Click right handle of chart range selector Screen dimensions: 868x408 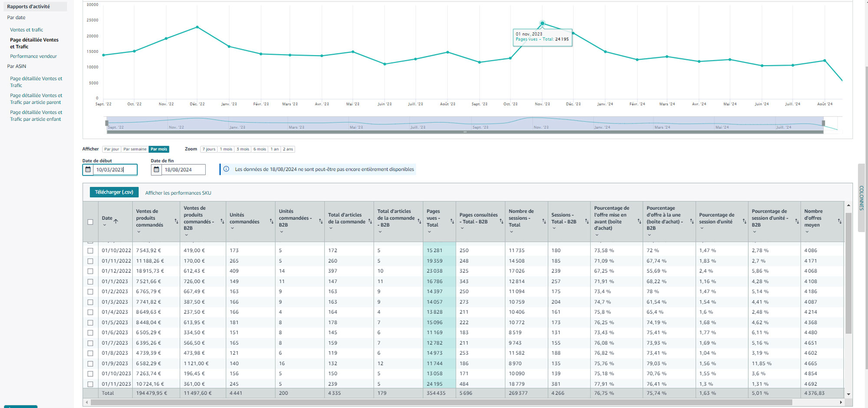(823, 123)
